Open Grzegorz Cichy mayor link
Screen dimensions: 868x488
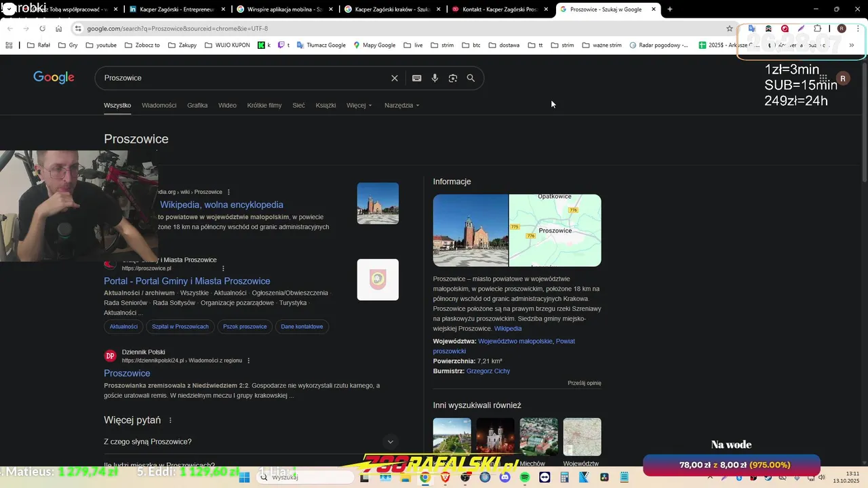488,371
